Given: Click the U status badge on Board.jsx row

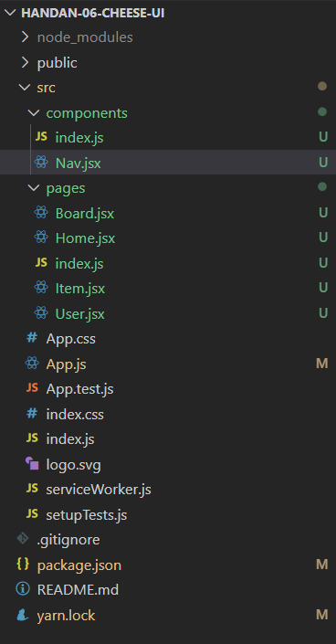Looking at the screenshot, I should 323,213.
